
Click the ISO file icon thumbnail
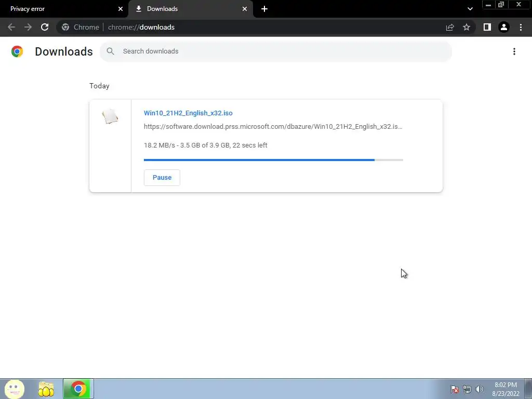110,116
